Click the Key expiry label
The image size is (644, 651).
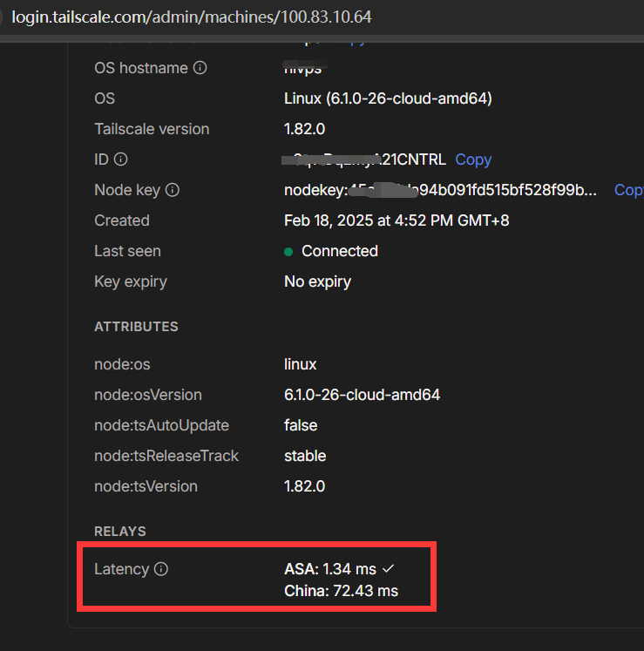pyautogui.click(x=131, y=281)
